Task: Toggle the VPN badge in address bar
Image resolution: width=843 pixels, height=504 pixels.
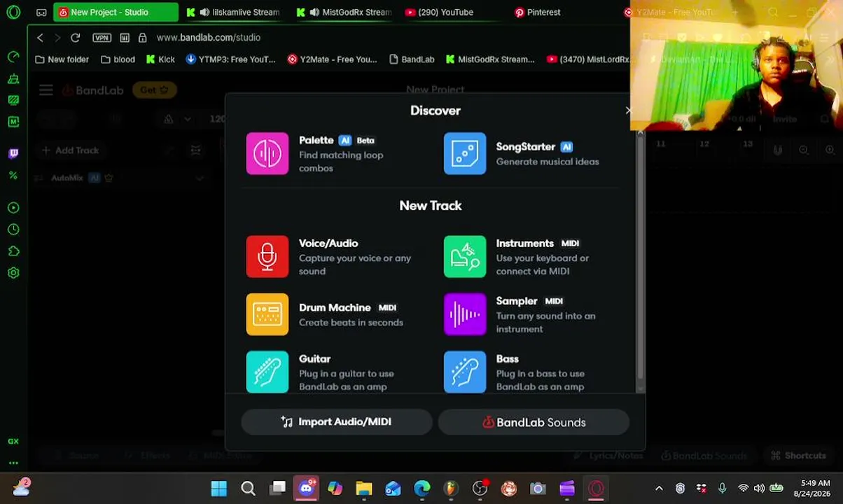Action: (102, 37)
